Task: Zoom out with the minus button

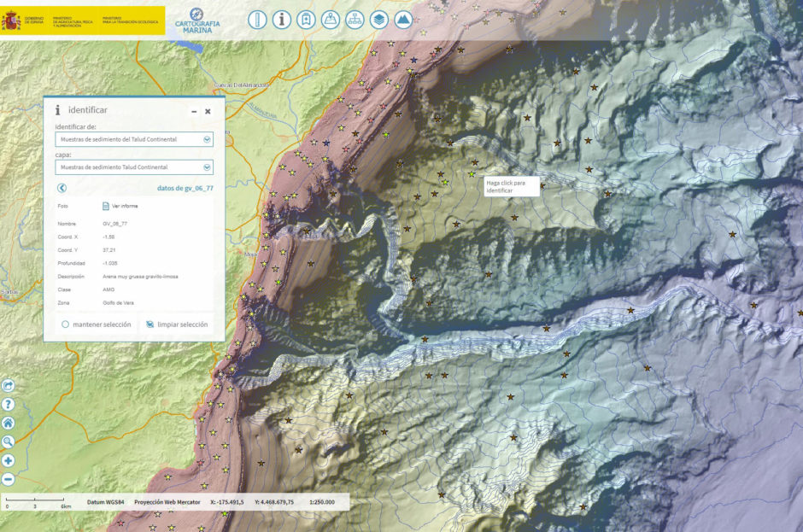Action: (x=9, y=480)
